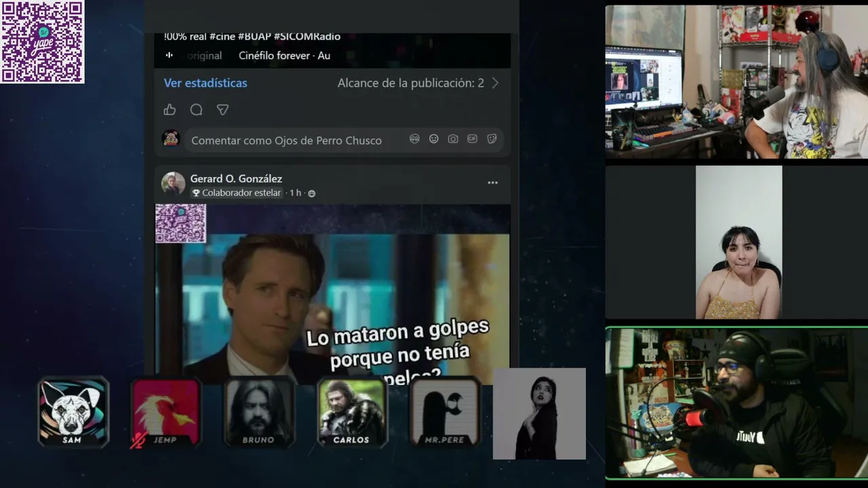Select the JEMP rooster avatar
Screen dimensions: 868x488
(x=166, y=412)
